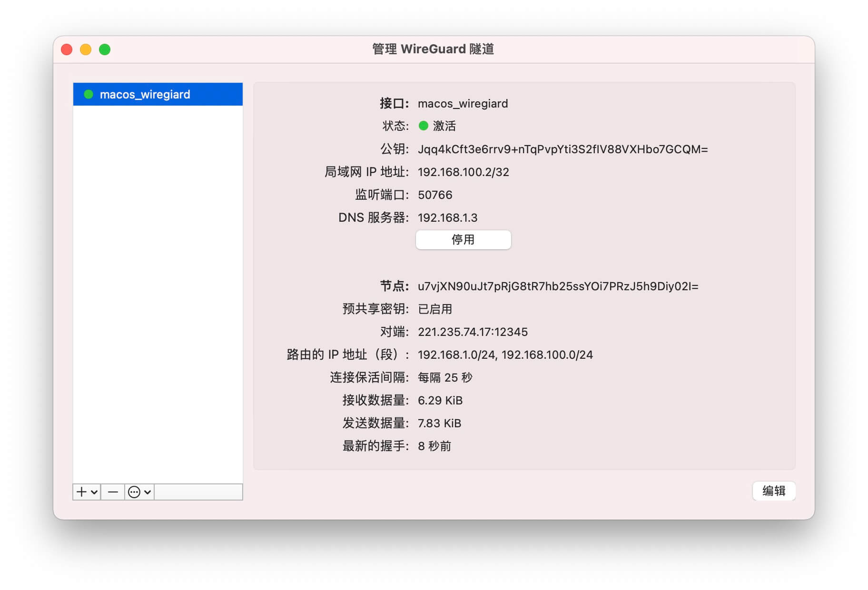Open the add tunnel plus dropdown
868x590 pixels.
click(x=87, y=492)
